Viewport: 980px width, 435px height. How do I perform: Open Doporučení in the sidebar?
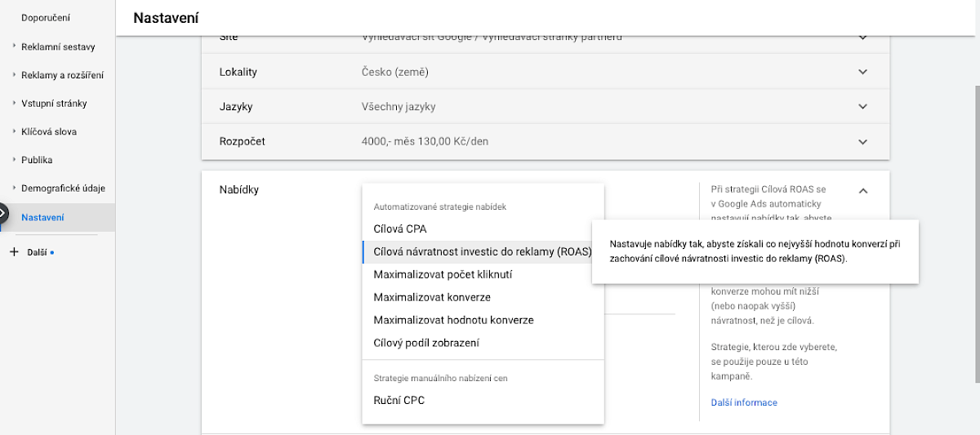click(46, 17)
